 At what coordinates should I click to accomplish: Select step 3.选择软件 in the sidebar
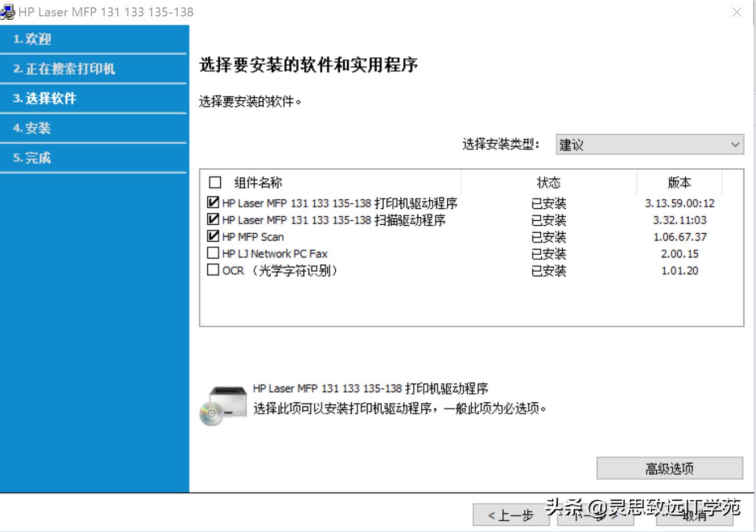(x=93, y=98)
